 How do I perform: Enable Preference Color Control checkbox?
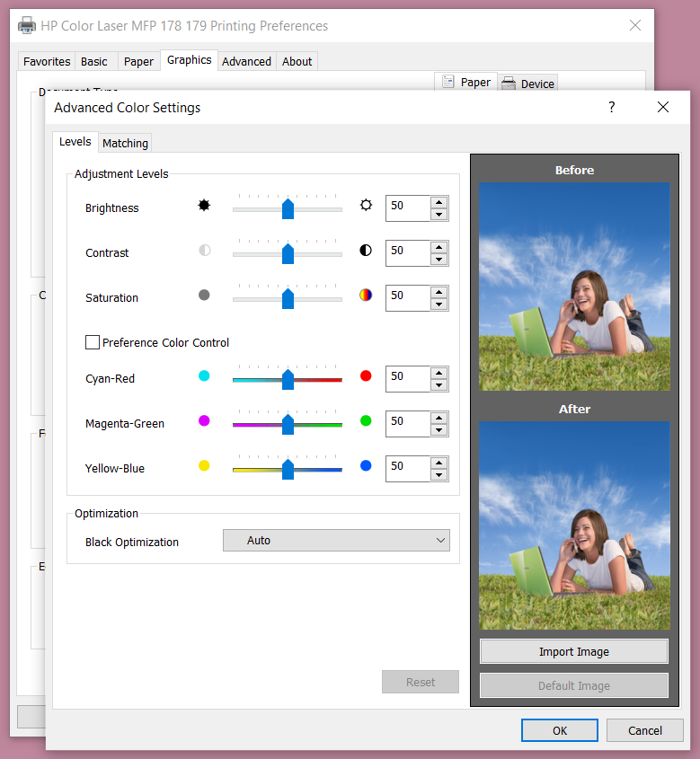[93, 342]
